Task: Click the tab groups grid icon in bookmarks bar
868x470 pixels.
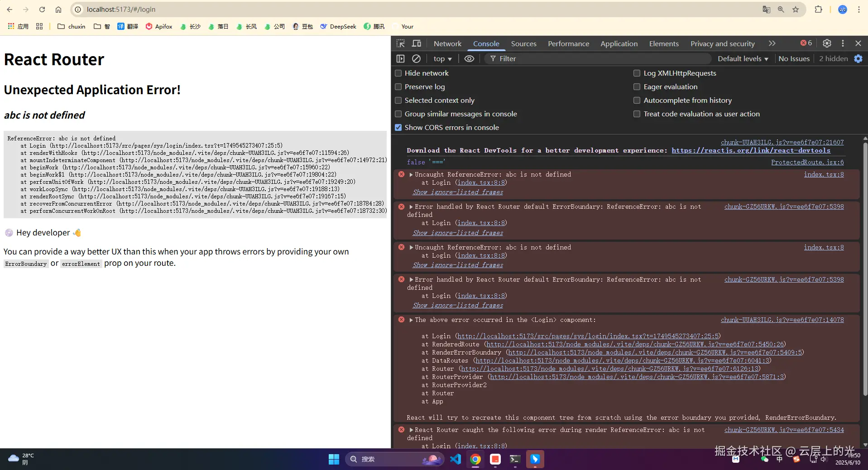Action: pyautogui.click(x=39, y=26)
